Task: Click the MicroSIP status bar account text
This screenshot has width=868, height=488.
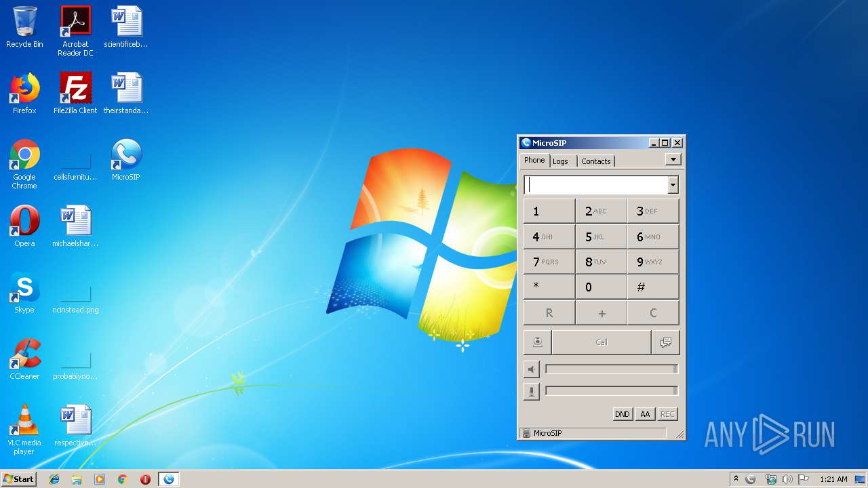Action: coord(547,433)
